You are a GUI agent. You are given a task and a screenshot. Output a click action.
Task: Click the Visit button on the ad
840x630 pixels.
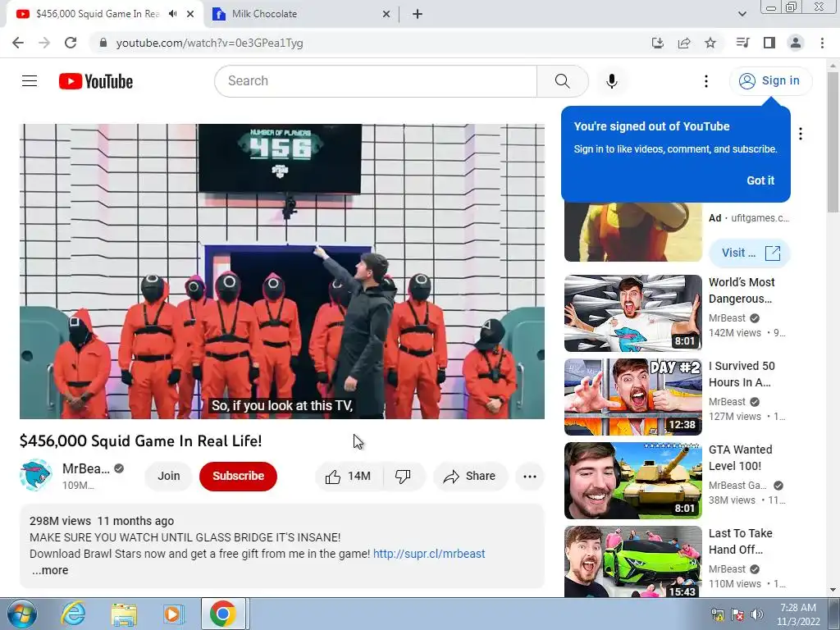pos(750,253)
